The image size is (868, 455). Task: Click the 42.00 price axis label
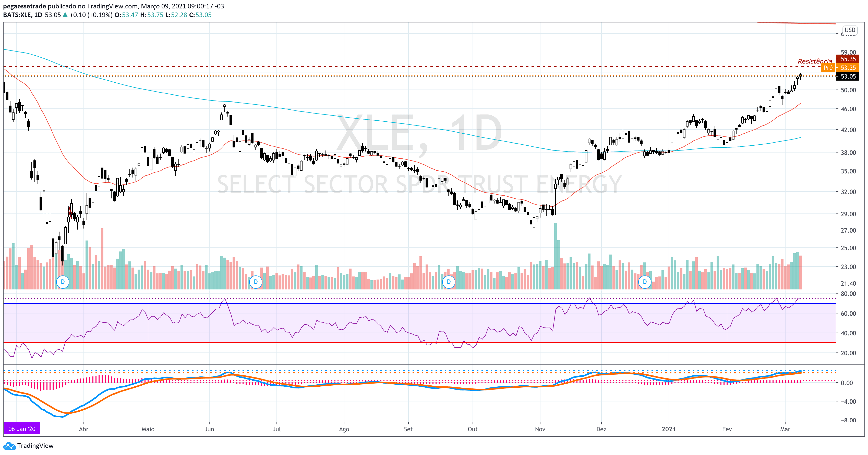[848, 130]
